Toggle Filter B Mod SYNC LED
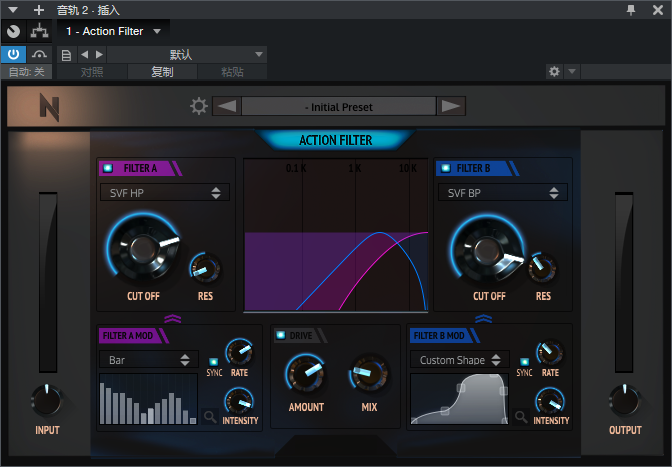The image size is (672, 467). click(524, 362)
